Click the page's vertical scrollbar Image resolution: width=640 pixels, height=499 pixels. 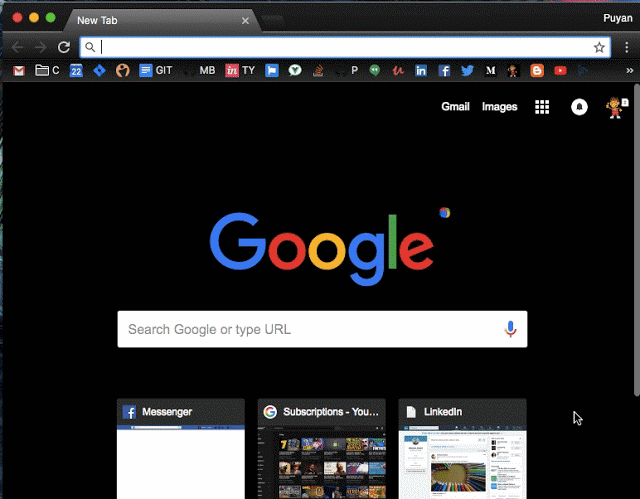(636, 240)
